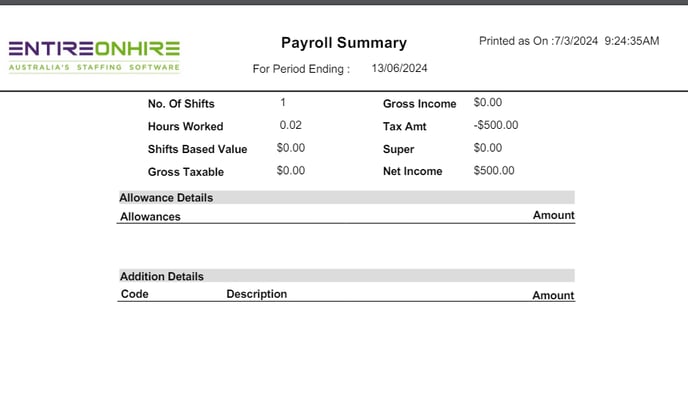Click Amount heading under Allowance Details
Screen dimensions: 688x394
[554, 215]
